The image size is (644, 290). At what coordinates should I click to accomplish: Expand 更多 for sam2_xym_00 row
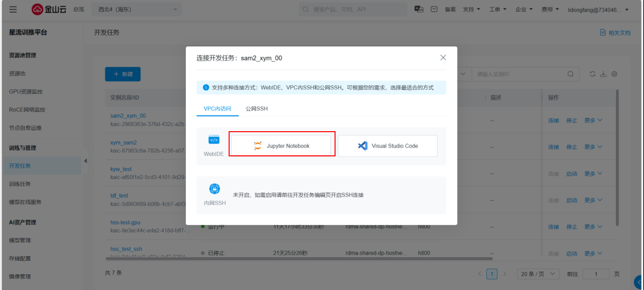tap(593, 120)
